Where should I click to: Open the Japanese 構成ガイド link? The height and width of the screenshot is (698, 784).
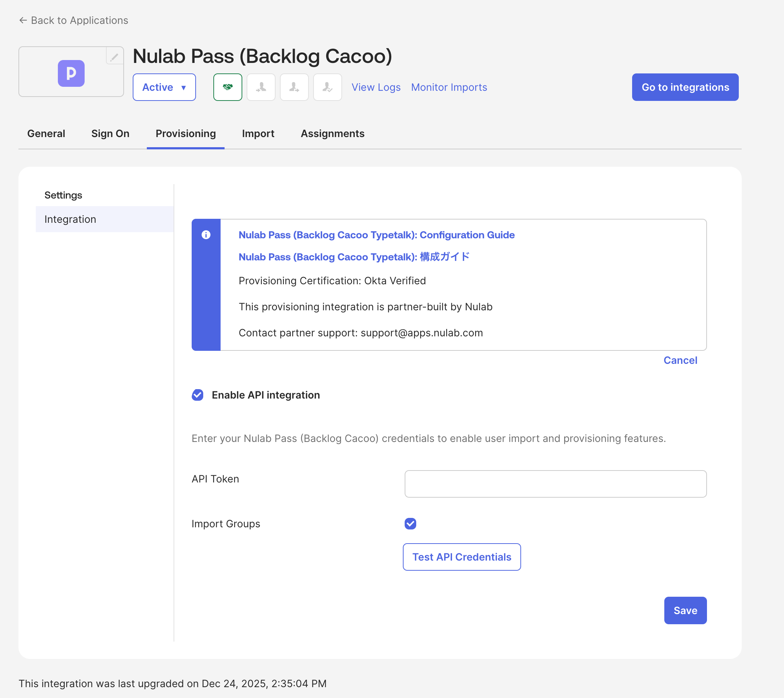pyautogui.click(x=354, y=257)
